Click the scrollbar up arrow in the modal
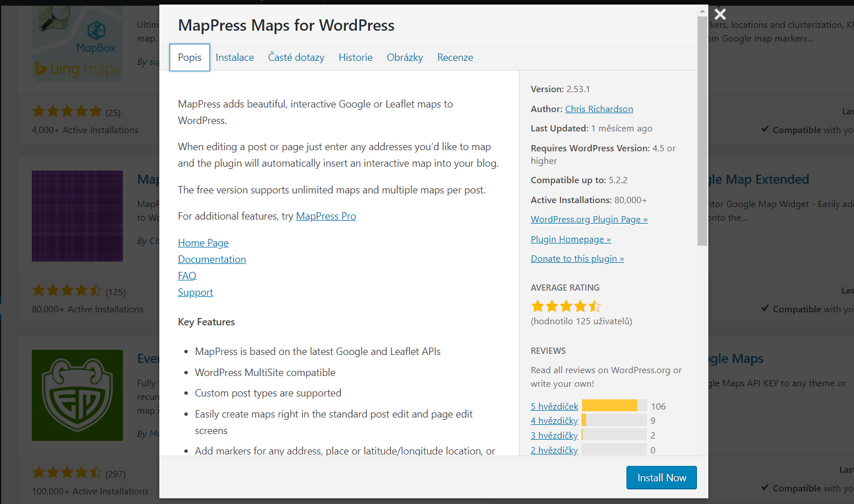Viewport: 854px width, 504px height. [x=702, y=11]
